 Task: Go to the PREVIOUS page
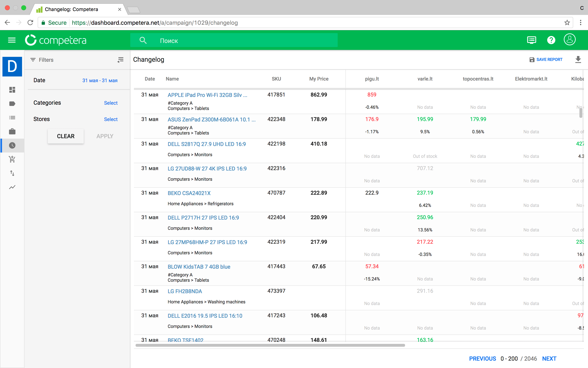click(483, 359)
